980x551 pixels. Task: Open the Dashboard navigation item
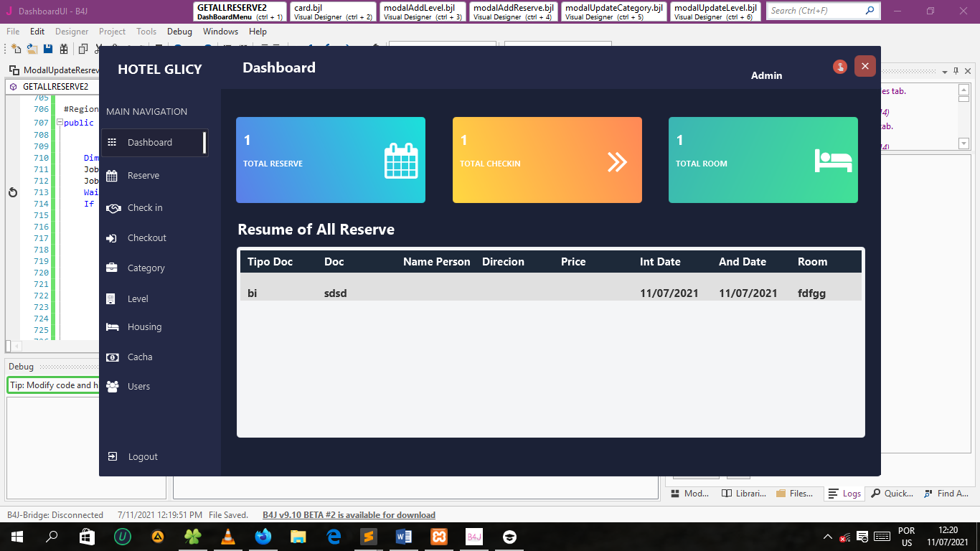pos(154,142)
